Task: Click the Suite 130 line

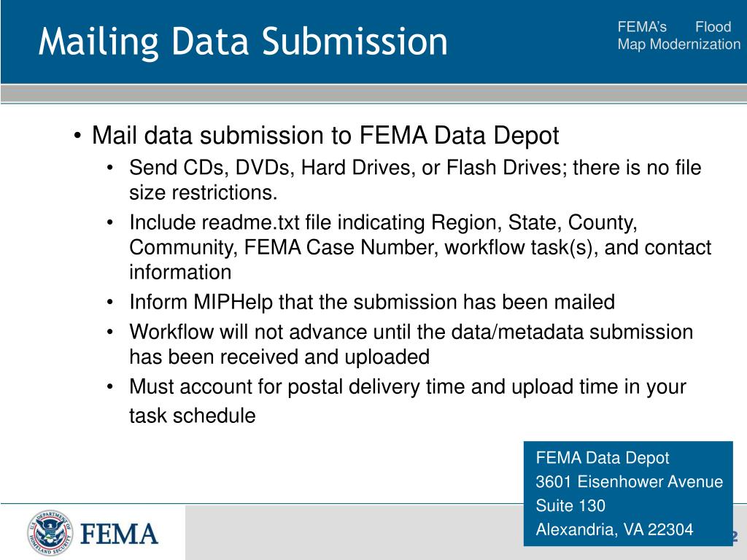Action: [x=570, y=505]
